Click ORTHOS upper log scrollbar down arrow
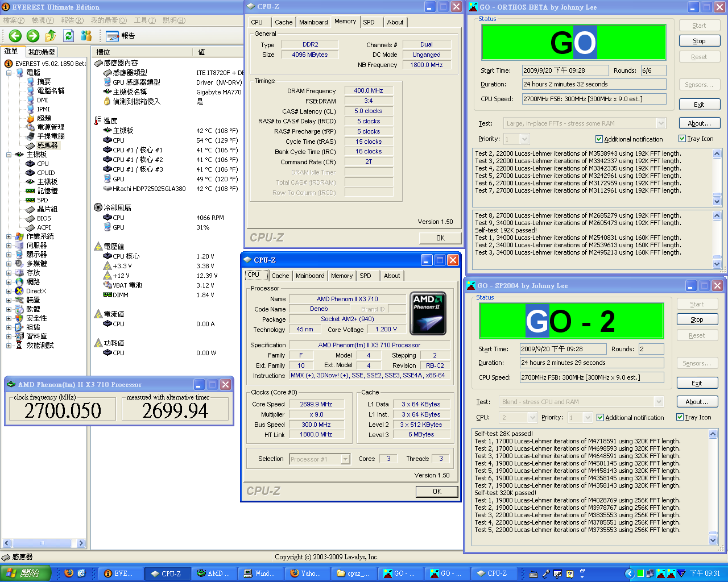This screenshot has height=582, width=728. [x=717, y=201]
